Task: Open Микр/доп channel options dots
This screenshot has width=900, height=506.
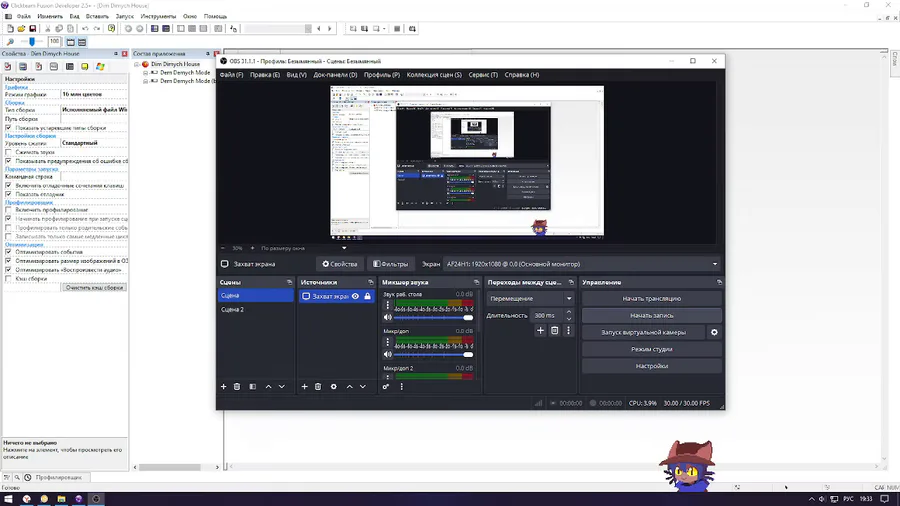Action: coord(387,342)
